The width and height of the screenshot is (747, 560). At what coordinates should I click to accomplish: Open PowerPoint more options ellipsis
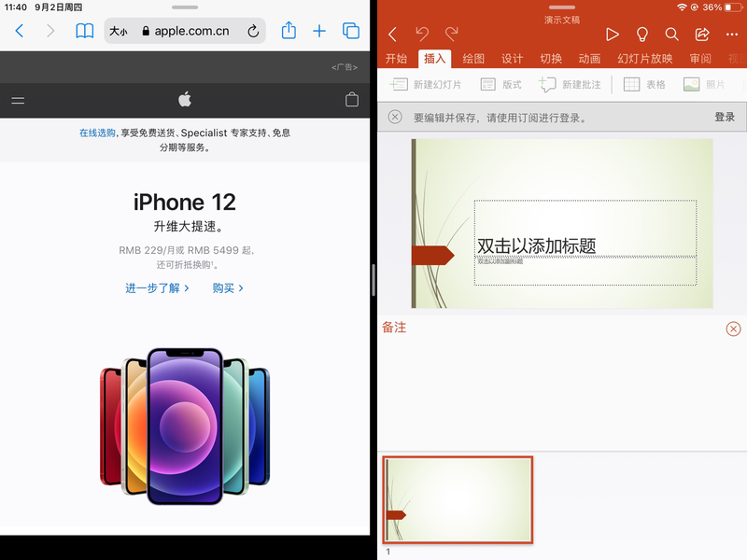pos(732,35)
